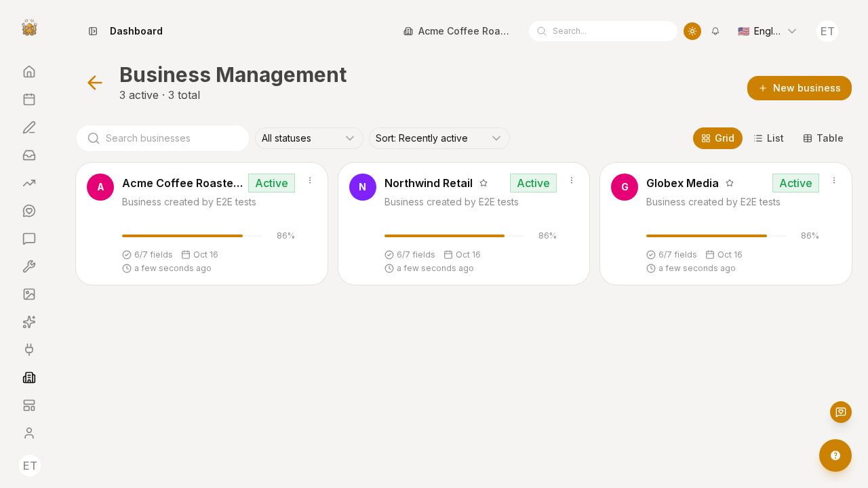Open the Northwind Retail card title
Screen dimensions: 868x488
(429, 183)
